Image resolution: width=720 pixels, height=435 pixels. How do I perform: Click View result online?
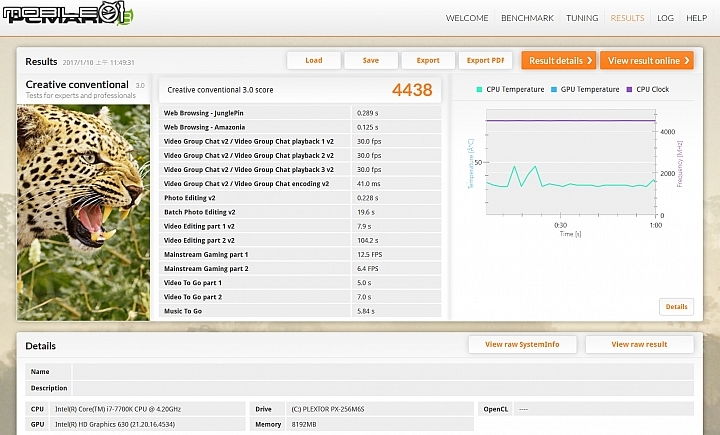pos(647,61)
